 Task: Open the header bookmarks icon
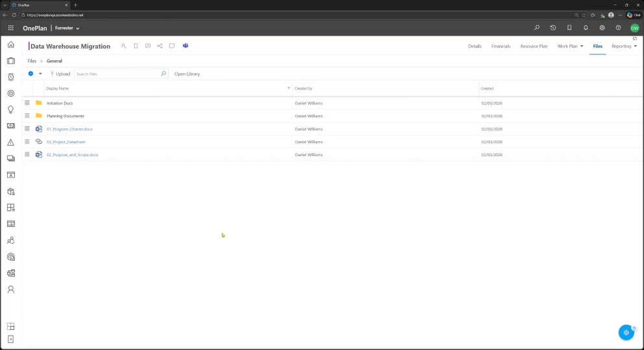(x=569, y=28)
